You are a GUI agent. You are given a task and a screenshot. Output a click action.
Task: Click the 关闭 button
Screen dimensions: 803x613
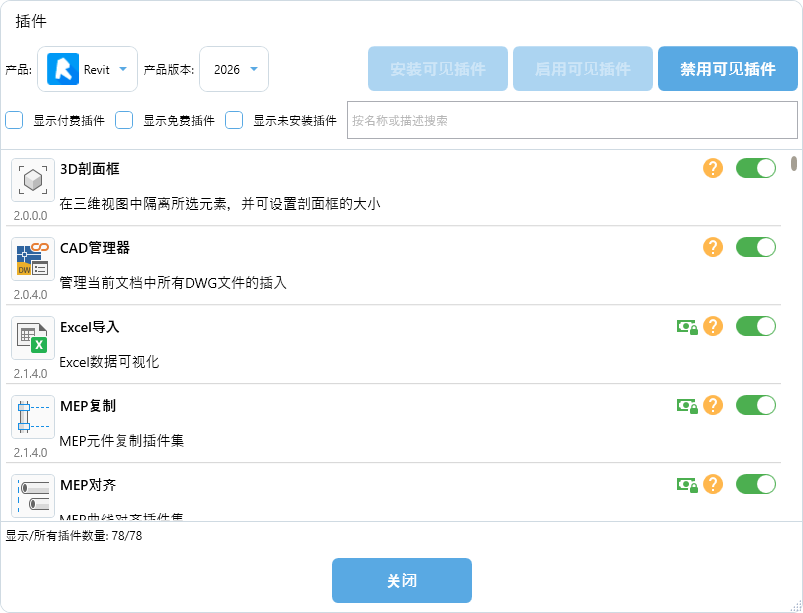[x=401, y=581]
